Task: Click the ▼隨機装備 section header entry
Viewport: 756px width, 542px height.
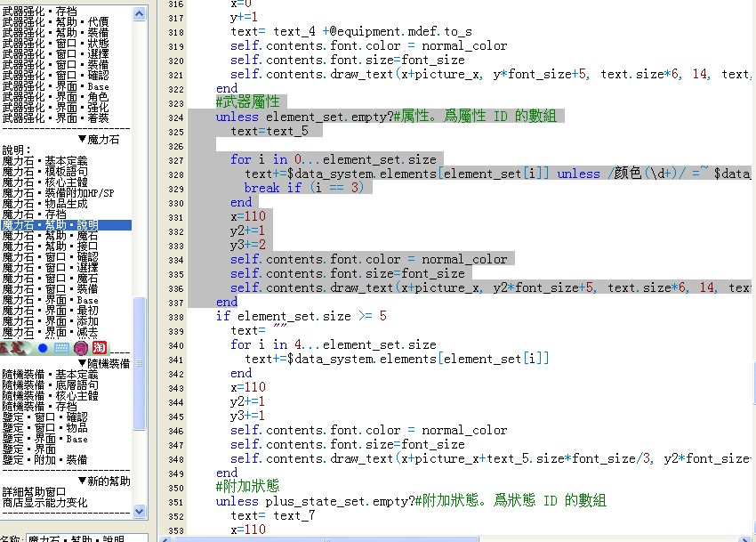Action: 104,363
